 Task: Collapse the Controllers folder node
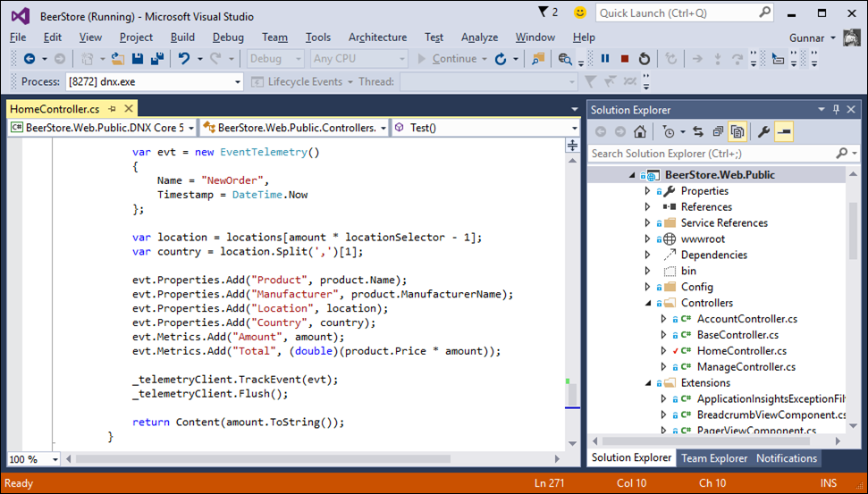[x=648, y=304]
